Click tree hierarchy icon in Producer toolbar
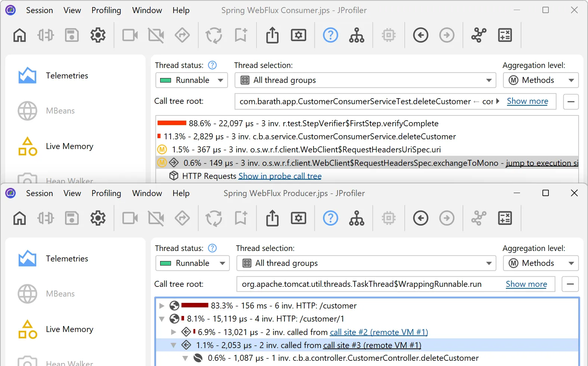Screen dimensions: 588x366 pyautogui.click(x=357, y=218)
